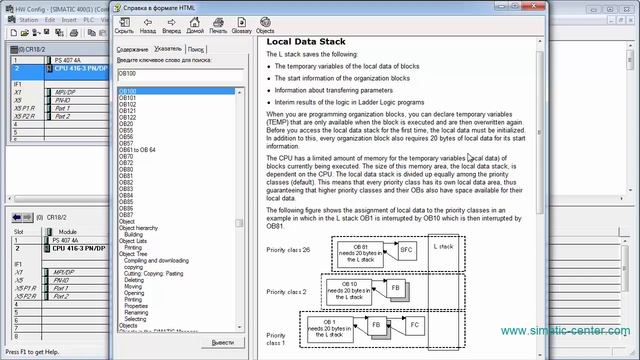Click Module column header in detail table

pos(76,232)
